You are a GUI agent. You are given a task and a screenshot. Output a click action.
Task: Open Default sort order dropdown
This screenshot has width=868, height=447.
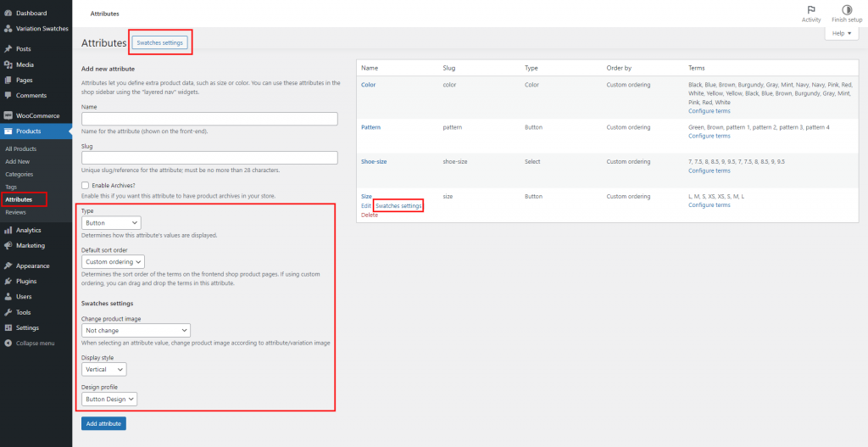click(113, 261)
